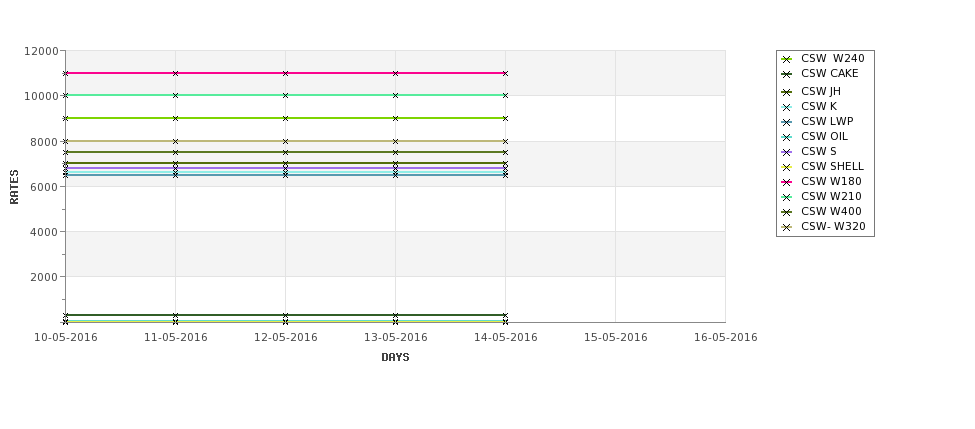This screenshot has width=975, height=429.
Task: Click pink line data point at 14-05-2016
Action: point(505,73)
